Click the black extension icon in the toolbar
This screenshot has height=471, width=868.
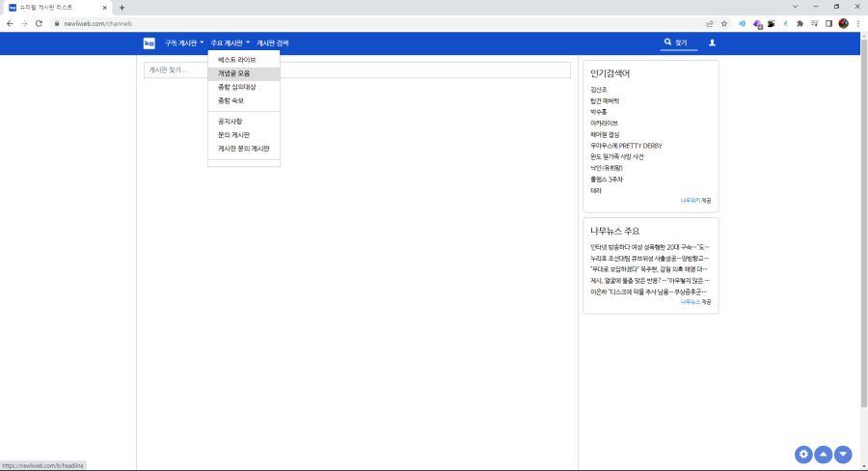point(772,24)
